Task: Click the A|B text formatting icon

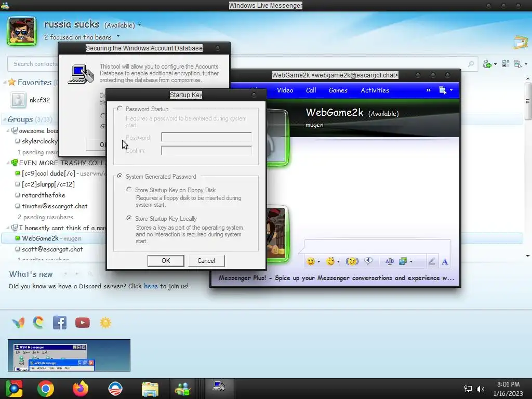Action: pos(390,261)
